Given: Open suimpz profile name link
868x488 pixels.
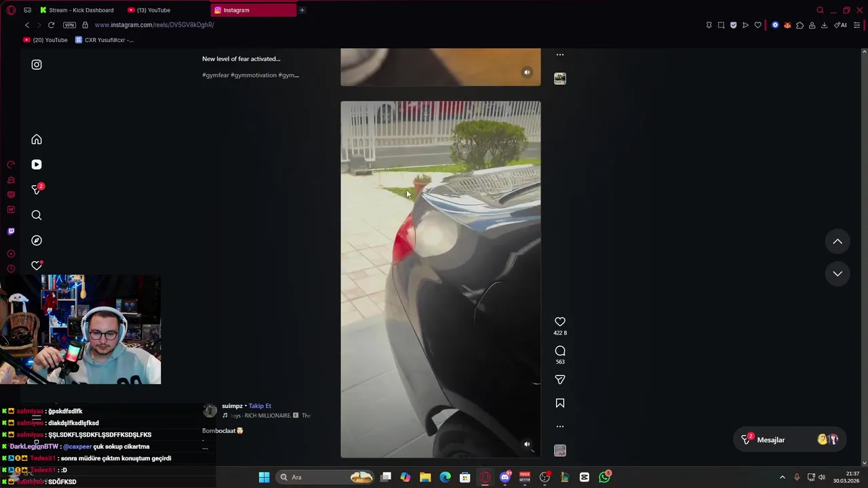Looking at the screenshot, I should pyautogui.click(x=232, y=406).
